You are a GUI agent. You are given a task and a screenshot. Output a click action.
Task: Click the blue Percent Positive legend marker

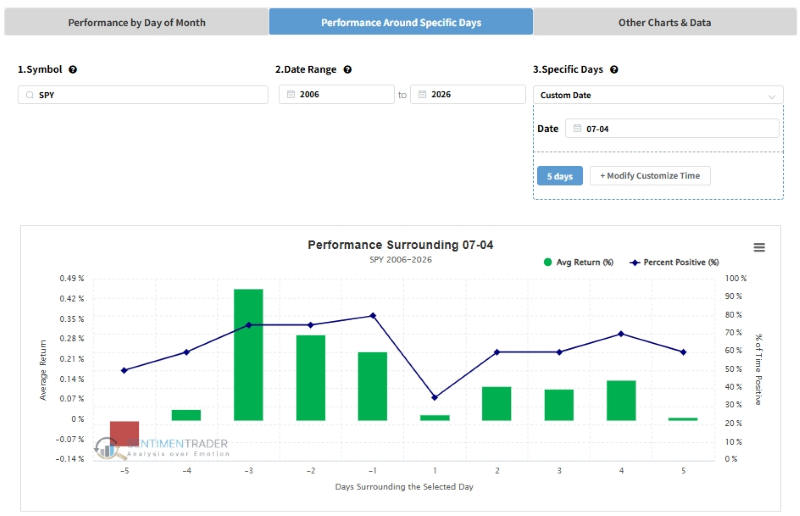pos(635,262)
